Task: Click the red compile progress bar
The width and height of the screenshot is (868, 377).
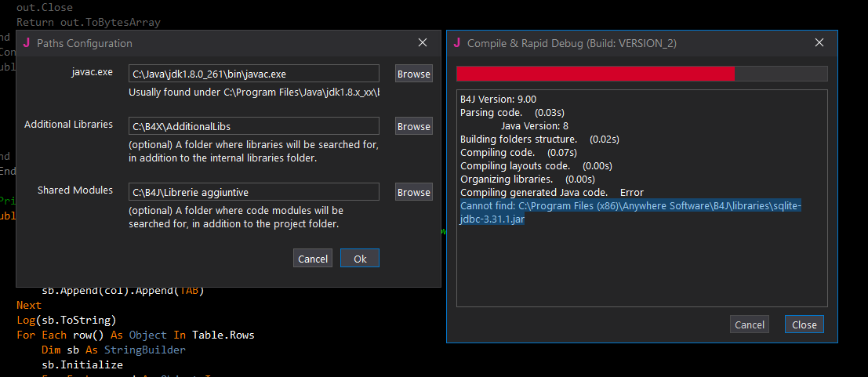Action: [596, 74]
